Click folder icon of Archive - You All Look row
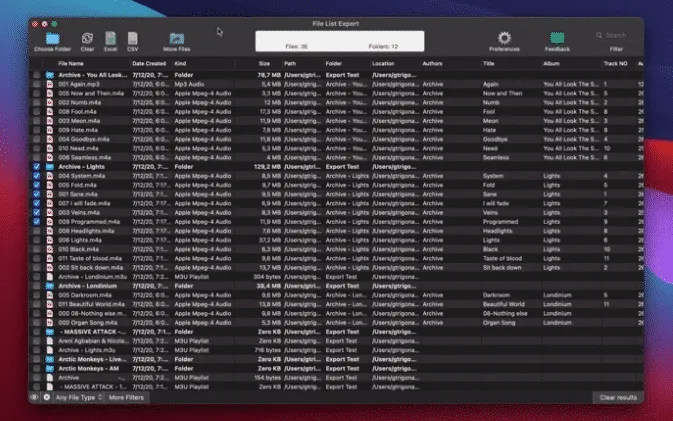 click(50, 75)
